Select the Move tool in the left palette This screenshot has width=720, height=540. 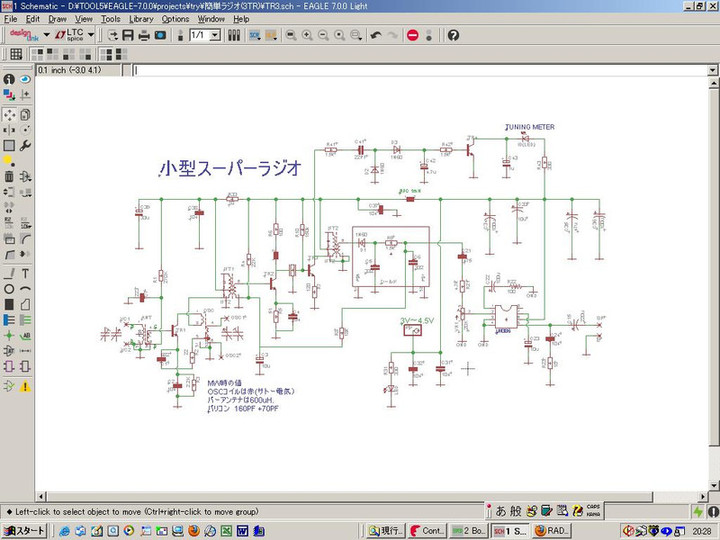[9, 113]
